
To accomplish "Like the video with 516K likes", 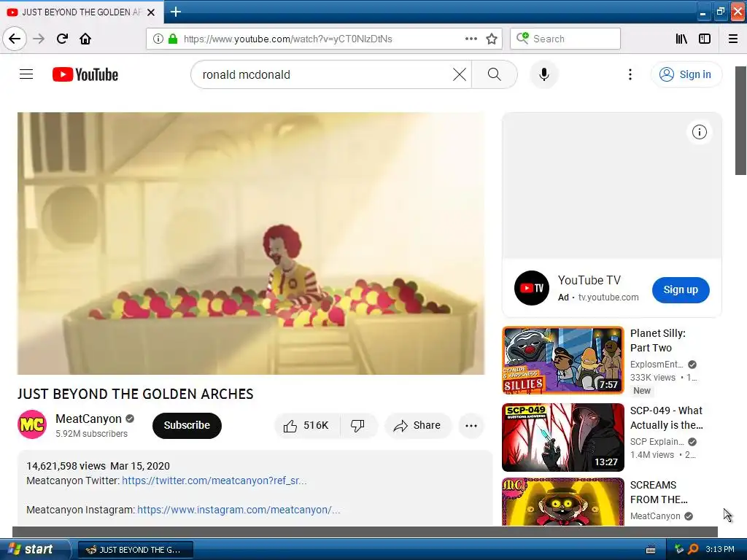I will [x=307, y=425].
